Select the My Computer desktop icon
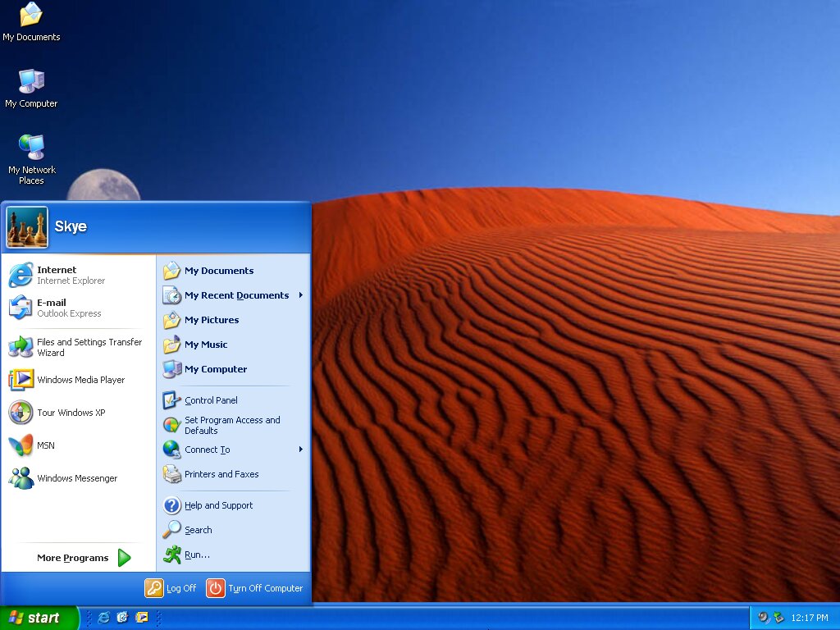The height and width of the screenshot is (630, 840). tap(31, 89)
